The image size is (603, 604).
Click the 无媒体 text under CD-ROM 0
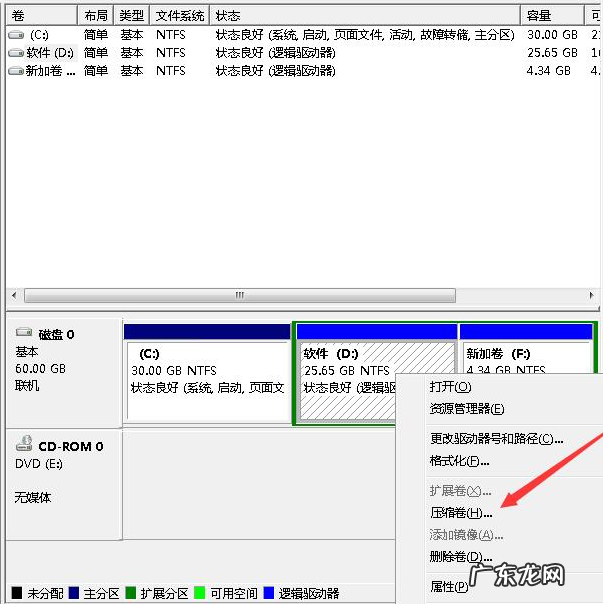(33, 497)
